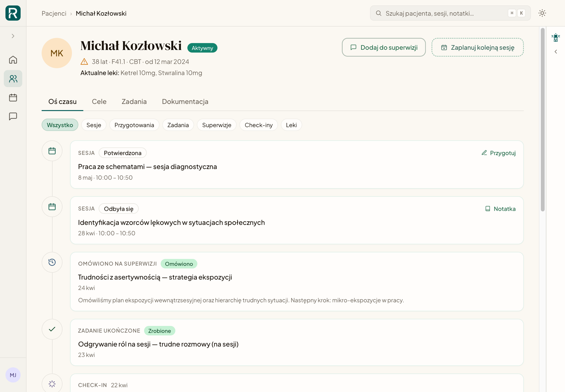Click Dodaj do superwizji button
This screenshot has height=392, width=565.
(384, 47)
